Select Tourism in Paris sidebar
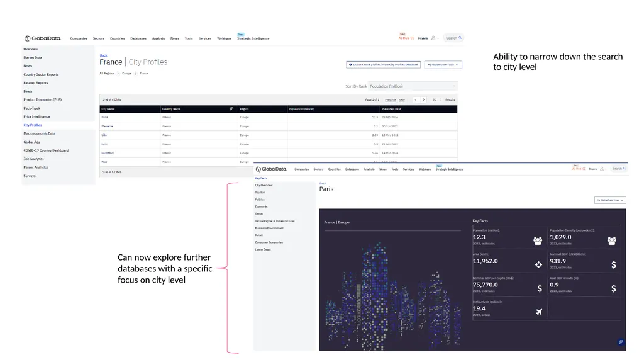The height and width of the screenshot is (362, 644). coord(260,192)
